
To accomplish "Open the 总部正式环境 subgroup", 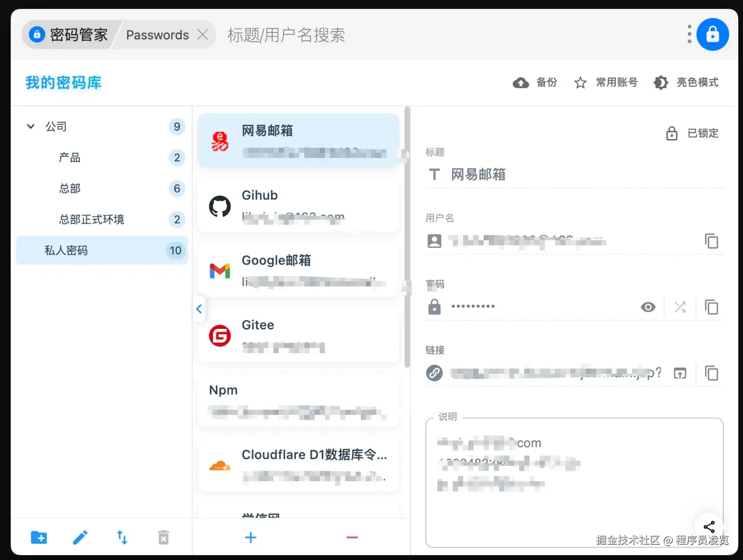I will pyautogui.click(x=102, y=219).
